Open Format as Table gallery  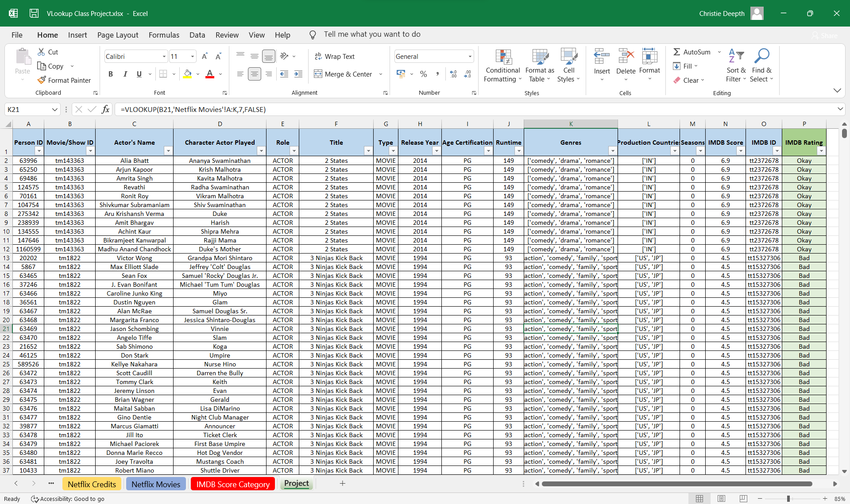click(540, 66)
